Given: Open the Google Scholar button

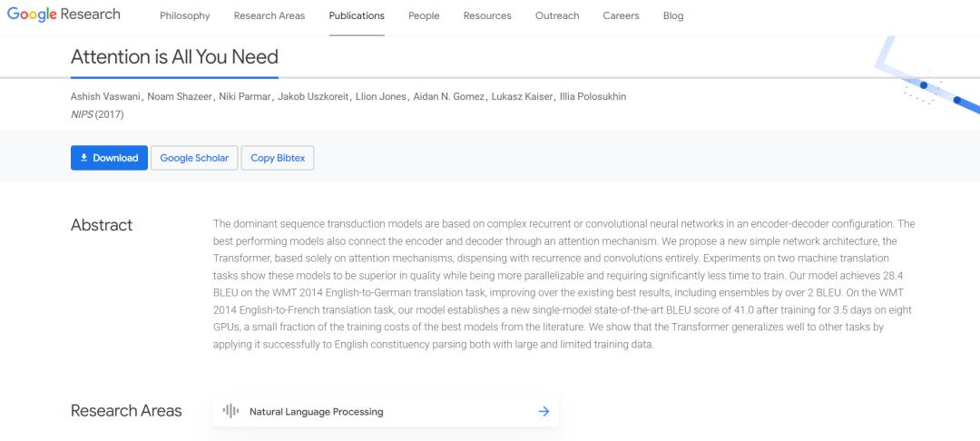Looking at the screenshot, I should pyautogui.click(x=194, y=158).
